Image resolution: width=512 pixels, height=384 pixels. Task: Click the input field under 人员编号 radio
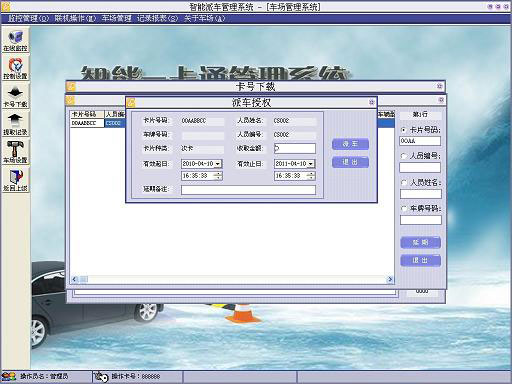420,167
